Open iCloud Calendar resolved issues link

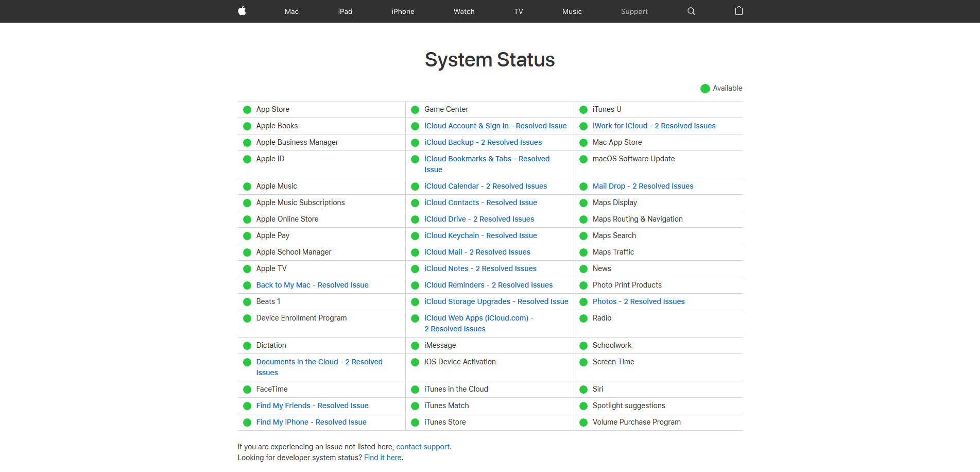click(486, 186)
